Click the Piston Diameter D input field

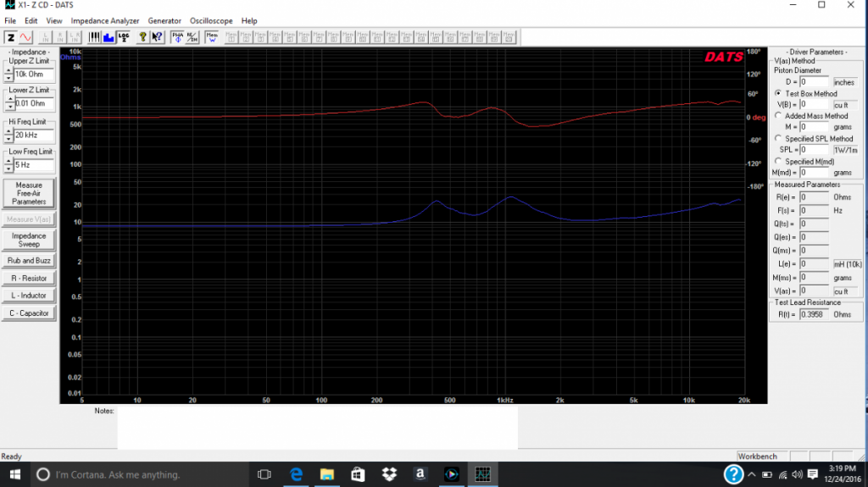click(x=814, y=82)
